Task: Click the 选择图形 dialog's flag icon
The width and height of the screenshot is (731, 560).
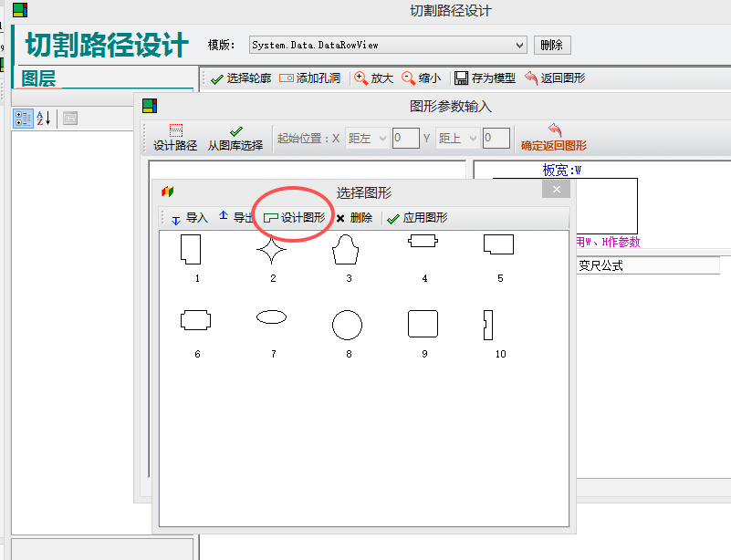Action: point(168,192)
